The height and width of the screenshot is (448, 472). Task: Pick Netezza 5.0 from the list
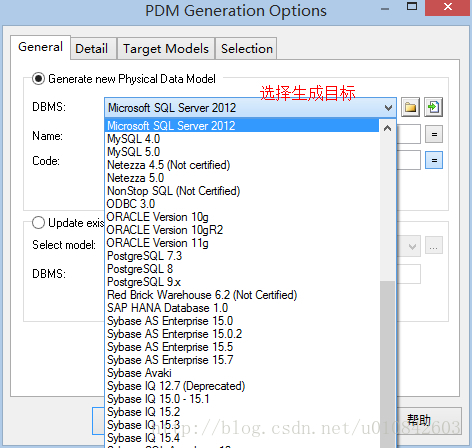(242, 178)
